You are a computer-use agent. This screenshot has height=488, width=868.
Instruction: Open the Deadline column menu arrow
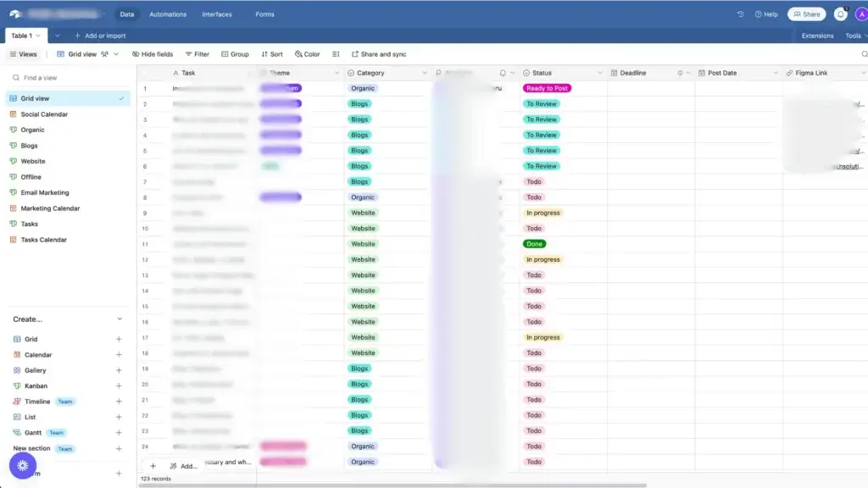tap(688, 73)
